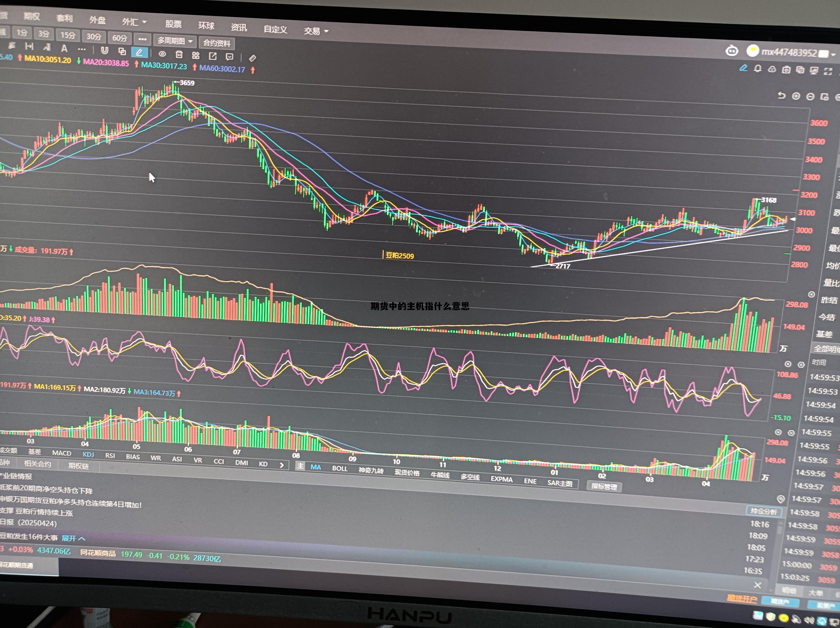Viewport: 840px width, 628px height.
Task: Click the zoom-in plus circle icon
Action: 796,96
